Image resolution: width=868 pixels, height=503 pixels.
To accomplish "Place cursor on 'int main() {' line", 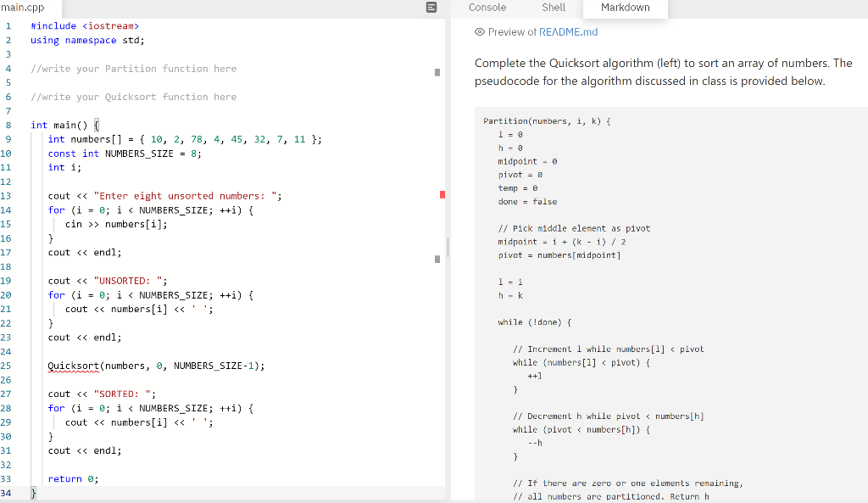I will tap(64, 126).
